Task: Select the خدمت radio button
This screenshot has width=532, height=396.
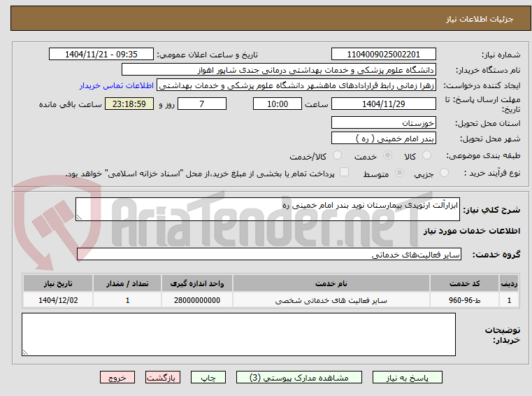Action: point(387,155)
